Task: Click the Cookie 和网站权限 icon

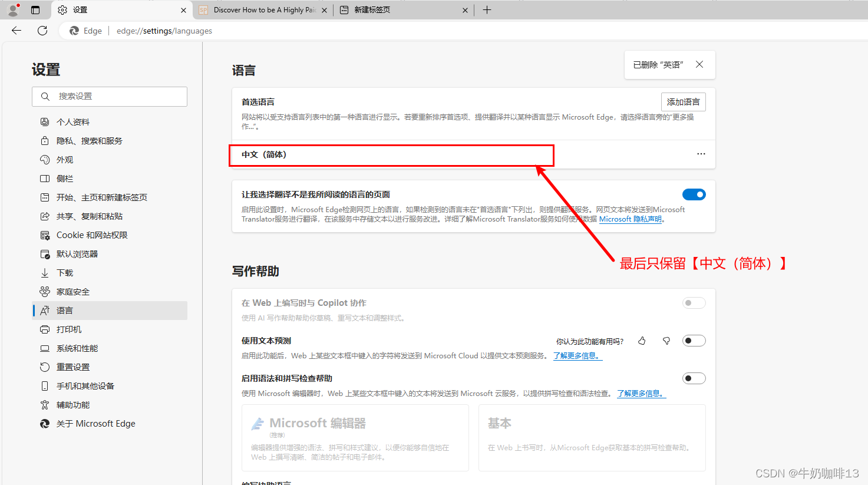Action: tap(45, 235)
